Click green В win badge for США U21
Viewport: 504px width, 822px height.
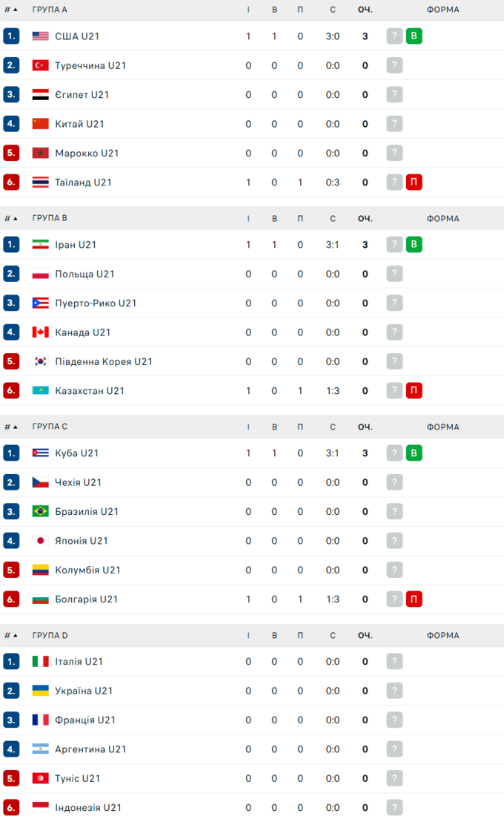[x=414, y=36]
